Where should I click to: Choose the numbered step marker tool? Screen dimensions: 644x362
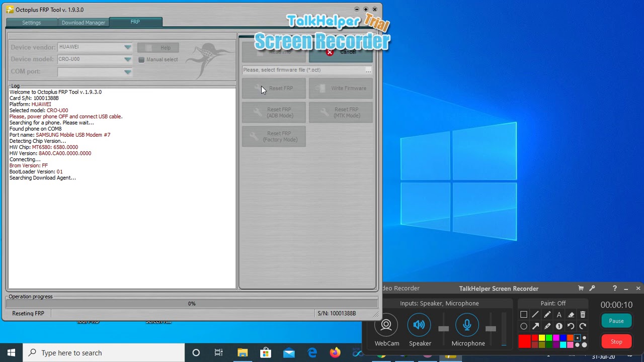559,326
